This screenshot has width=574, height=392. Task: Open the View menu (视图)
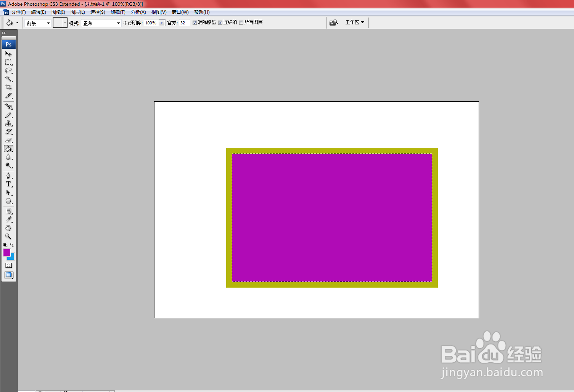click(159, 12)
